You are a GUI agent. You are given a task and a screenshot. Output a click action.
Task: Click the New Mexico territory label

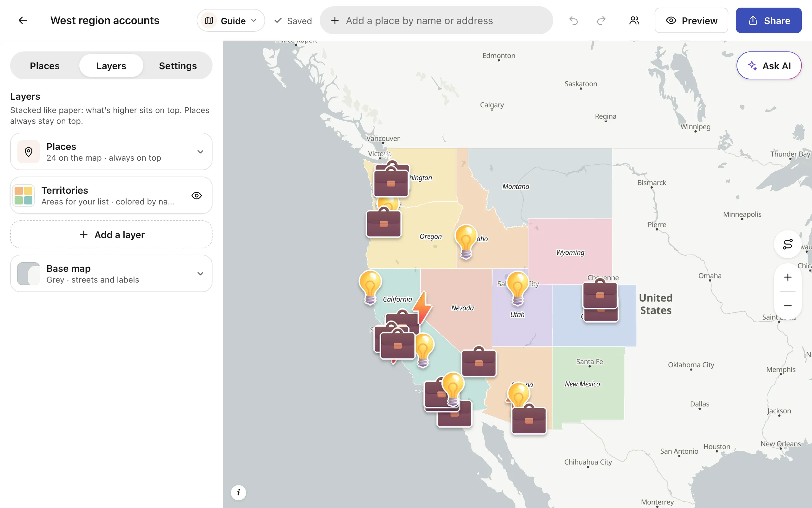pyautogui.click(x=582, y=384)
